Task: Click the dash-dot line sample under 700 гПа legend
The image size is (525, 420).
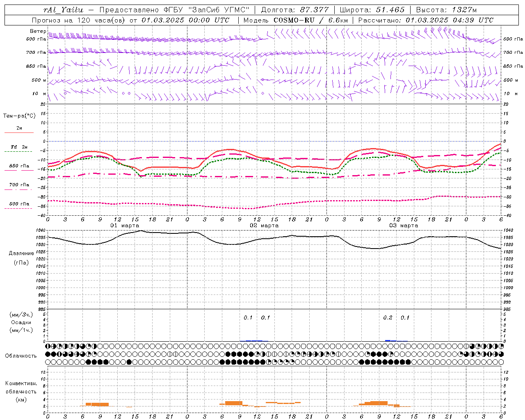Action: point(18,189)
